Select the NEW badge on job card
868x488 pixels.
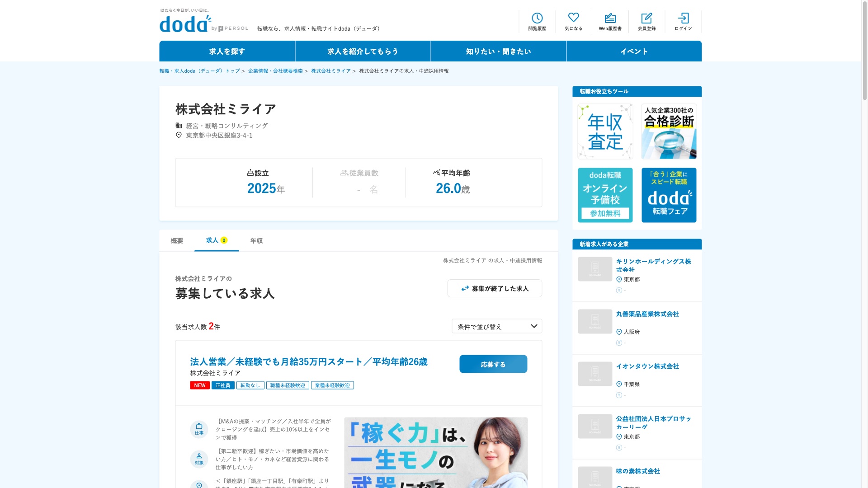click(200, 385)
